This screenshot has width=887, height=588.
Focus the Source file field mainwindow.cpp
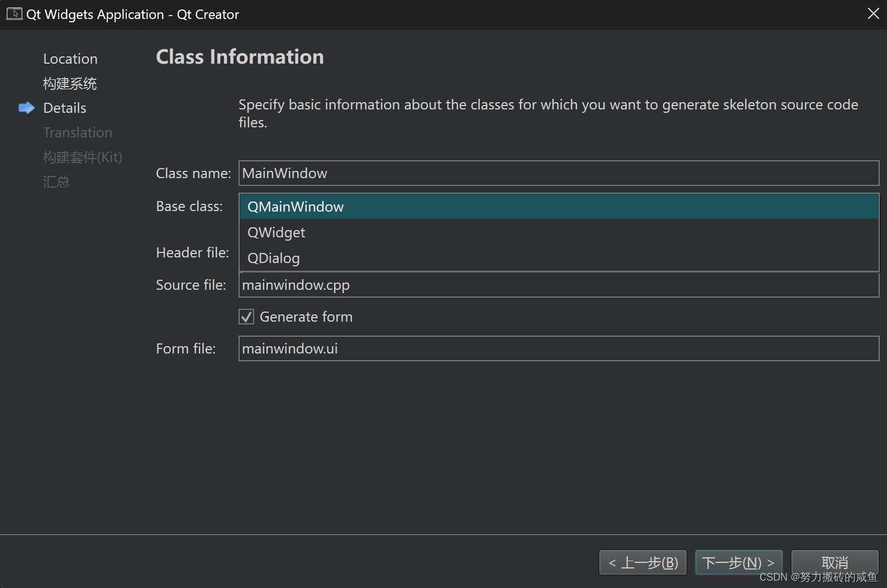tap(559, 285)
